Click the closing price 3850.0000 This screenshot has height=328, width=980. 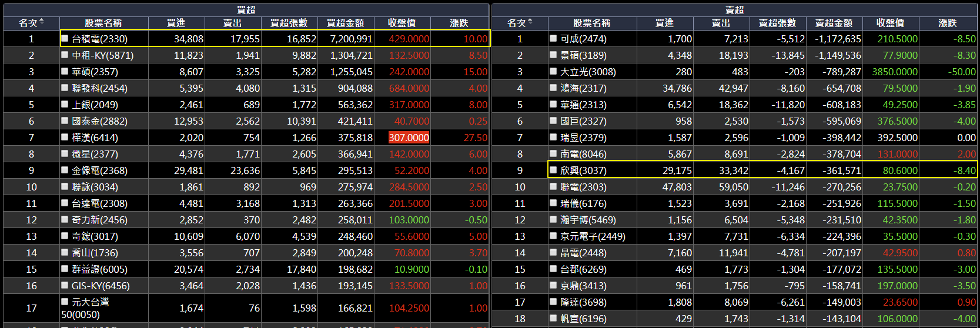(x=895, y=72)
